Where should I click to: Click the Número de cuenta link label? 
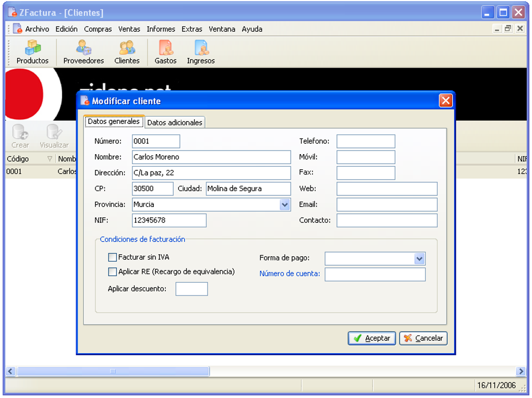point(289,273)
